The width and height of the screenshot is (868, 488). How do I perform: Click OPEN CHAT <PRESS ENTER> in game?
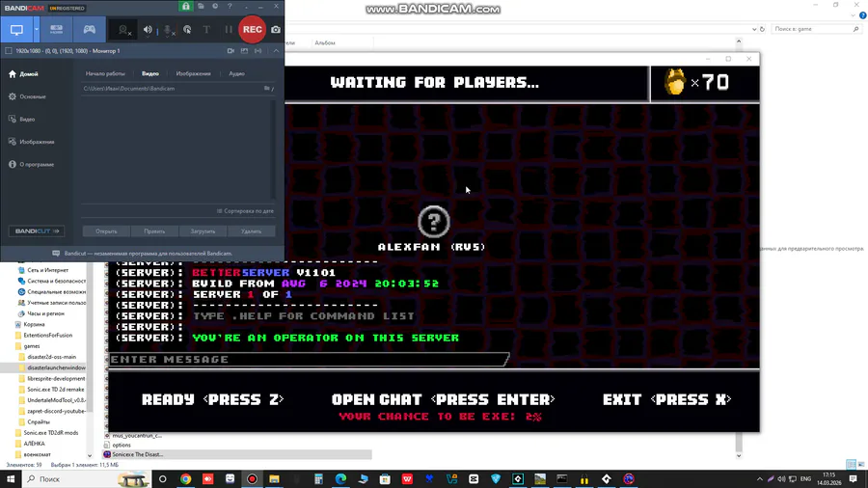(x=444, y=399)
